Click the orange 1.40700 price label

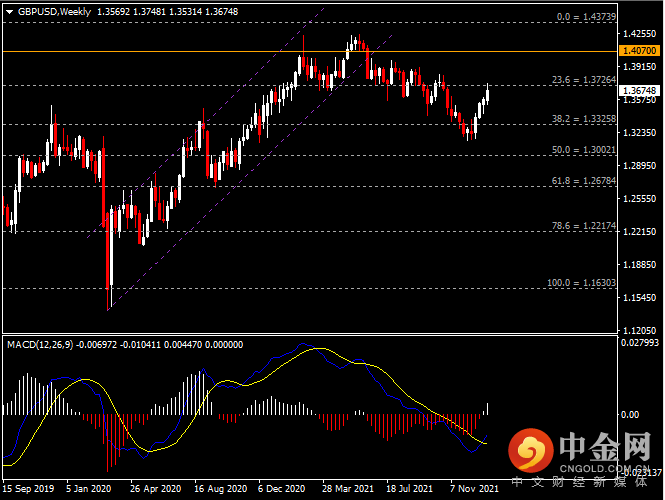(x=640, y=50)
